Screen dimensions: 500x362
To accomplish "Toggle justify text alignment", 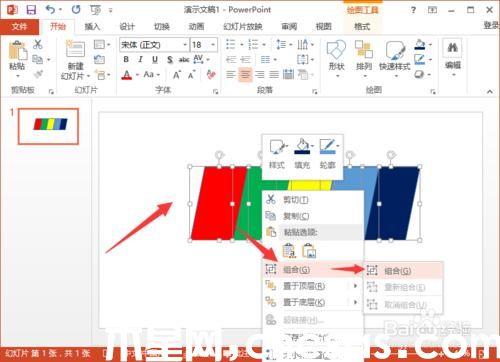I will tap(274, 74).
